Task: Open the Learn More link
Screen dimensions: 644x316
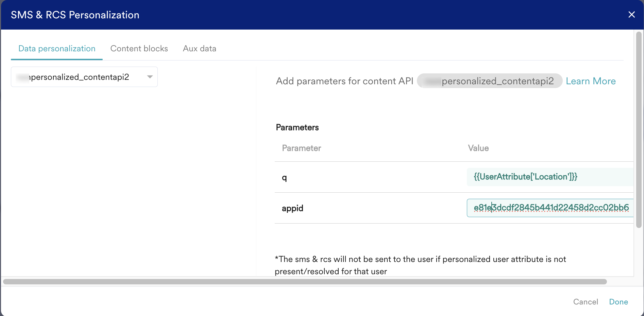Action: (591, 81)
